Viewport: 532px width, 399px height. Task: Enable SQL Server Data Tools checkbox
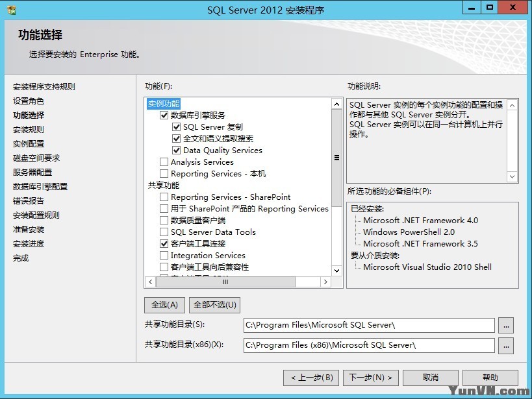pyautogui.click(x=164, y=232)
